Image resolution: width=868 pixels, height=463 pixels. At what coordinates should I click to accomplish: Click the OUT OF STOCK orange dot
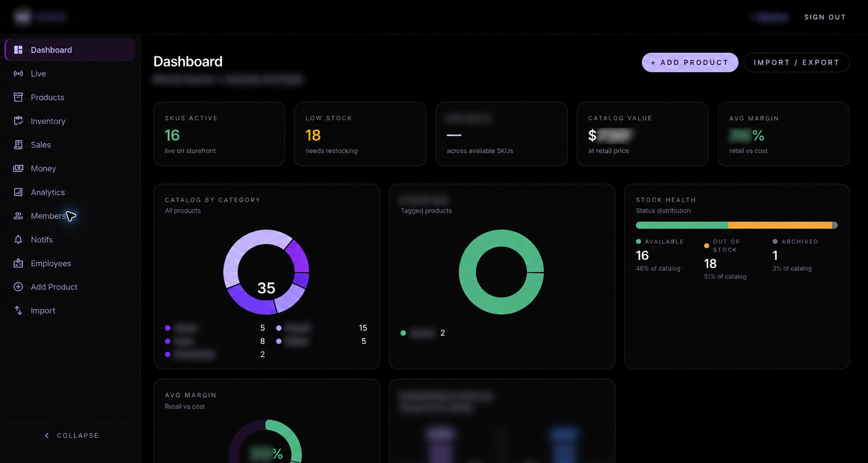click(707, 246)
